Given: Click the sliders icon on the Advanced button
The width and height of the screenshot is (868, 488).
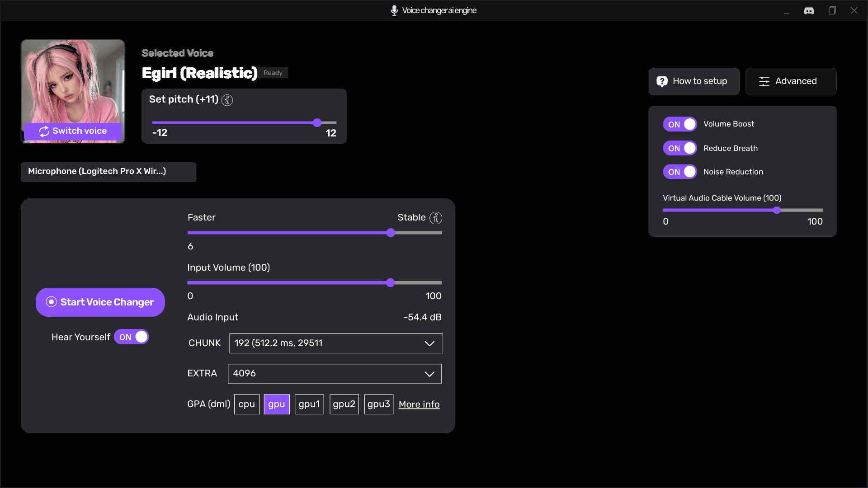Looking at the screenshot, I should [x=764, y=81].
